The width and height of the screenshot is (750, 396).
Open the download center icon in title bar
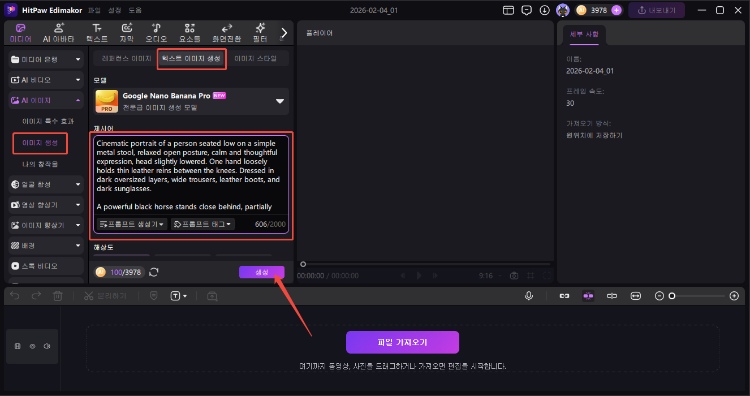(x=544, y=10)
